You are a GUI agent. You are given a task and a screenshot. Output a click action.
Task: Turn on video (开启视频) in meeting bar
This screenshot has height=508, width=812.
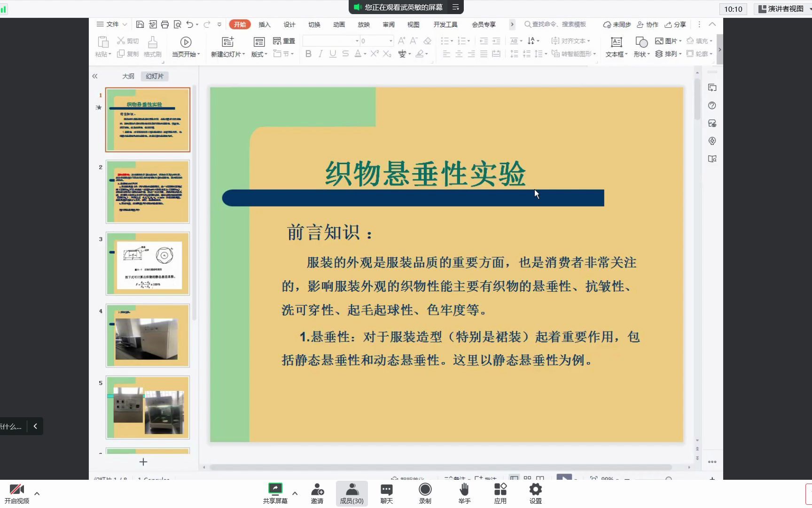pos(17,493)
